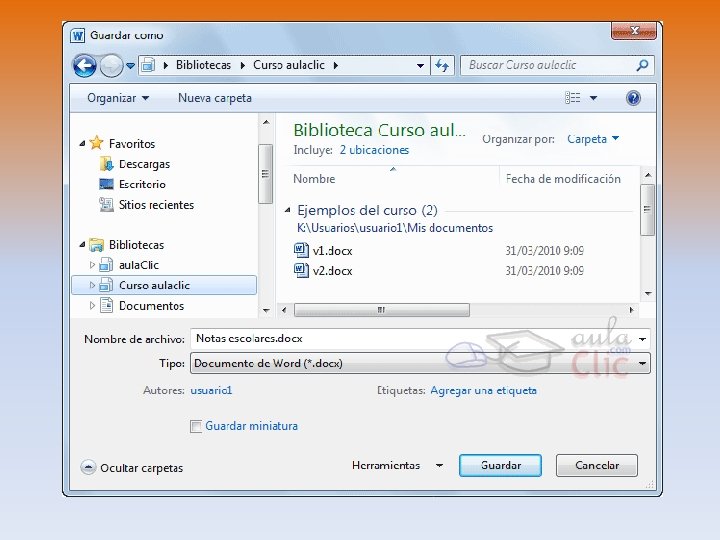Open the Organizar por Carpeta dropdown
The image size is (720, 540).
(x=593, y=139)
